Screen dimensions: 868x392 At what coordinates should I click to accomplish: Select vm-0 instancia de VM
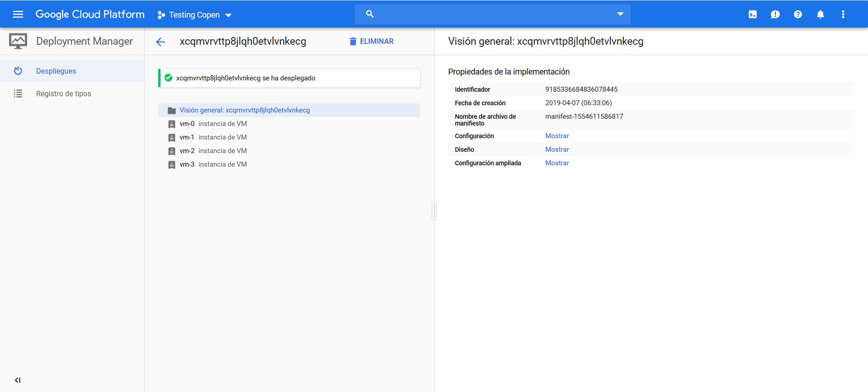click(289, 124)
